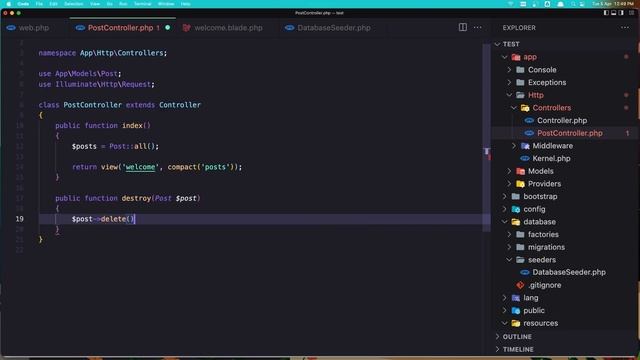The height and width of the screenshot is (360, 640).
Task: Expand the bootstrap folder
Action: pyautogui.click(x=505, y=196)
